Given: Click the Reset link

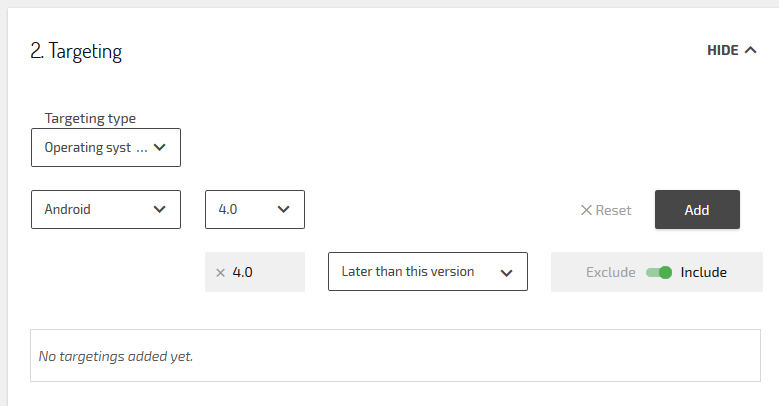Looking at the screenshot, I should pos(613,210).
